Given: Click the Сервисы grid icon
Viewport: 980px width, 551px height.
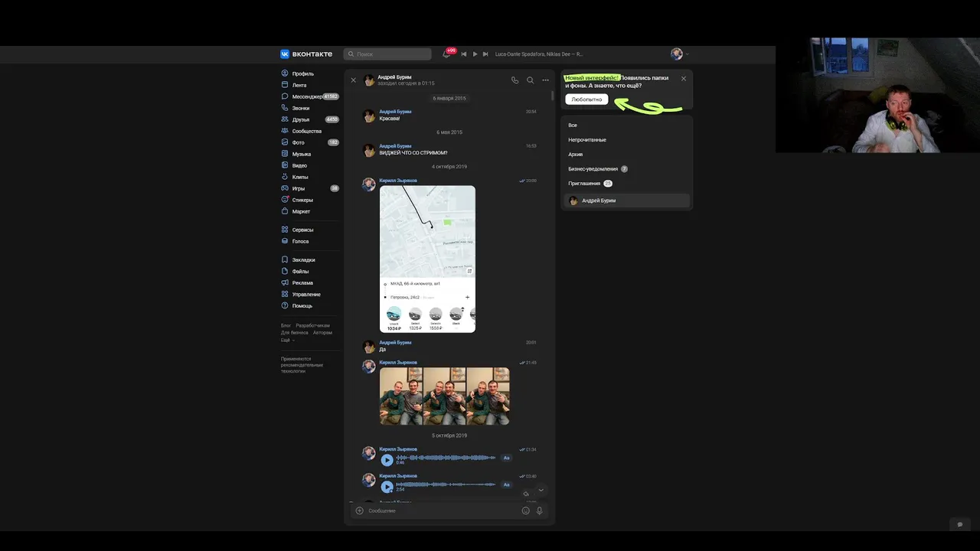Looking at the screenshot, I should pyautogui.click(x=285, y=230).
